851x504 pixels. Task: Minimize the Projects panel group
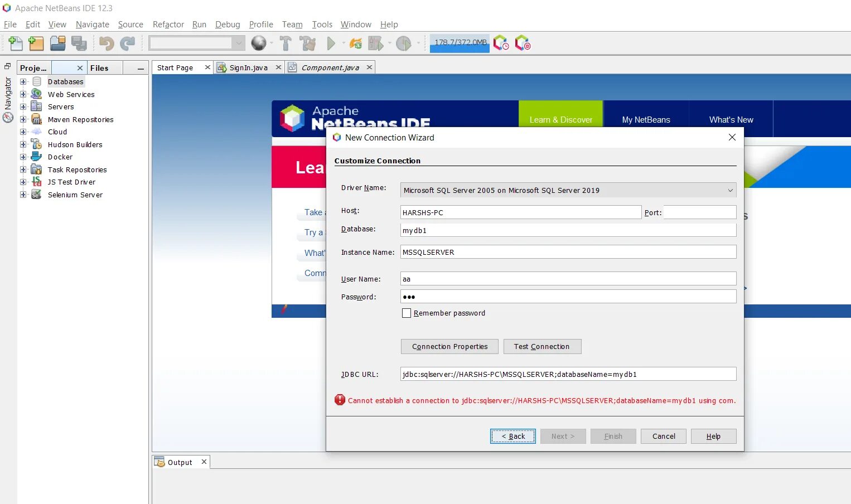coord(141,69)
